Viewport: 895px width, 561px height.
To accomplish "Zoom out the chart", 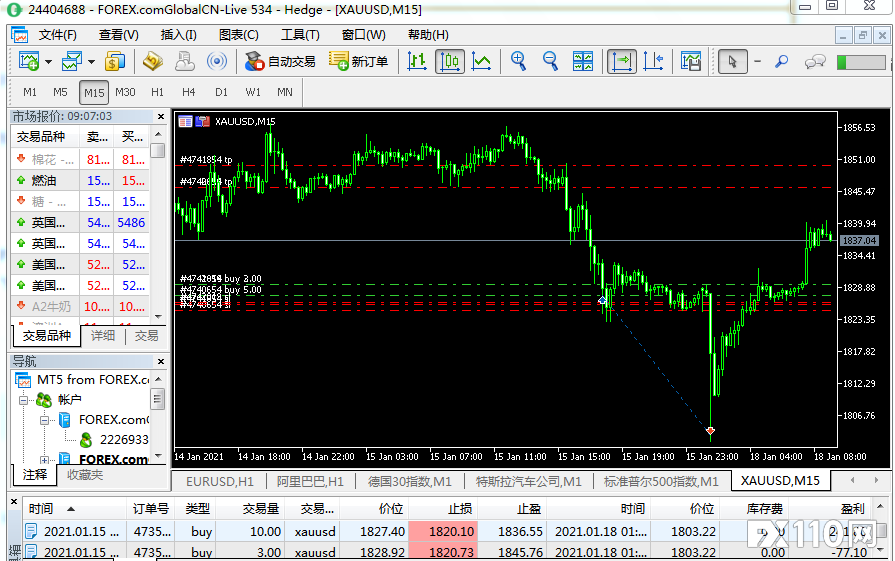I will click(550, 61).
